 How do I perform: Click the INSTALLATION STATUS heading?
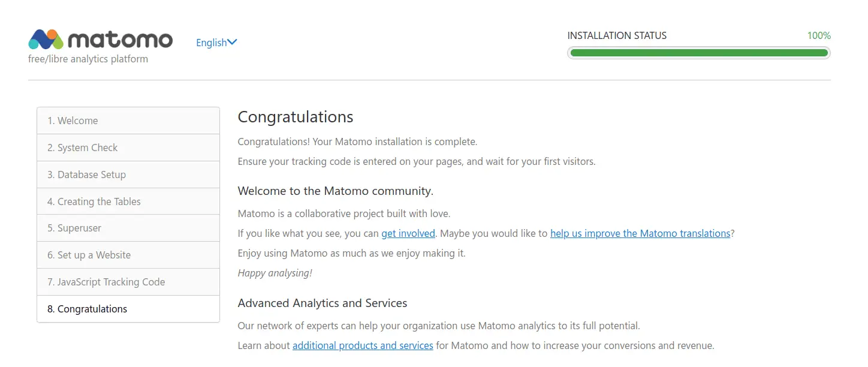(x=617, y=35)
